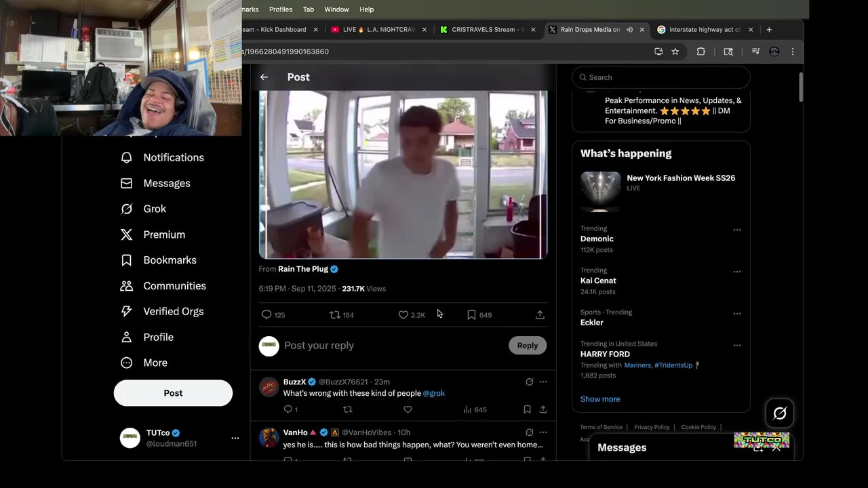Click Show more under trends
Image resolution: width=868 pixels, height=488 pixels.
point(600,399)
